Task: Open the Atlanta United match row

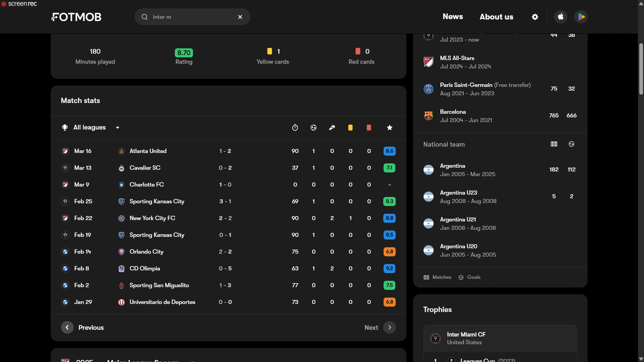Action: [x=228, y=151]
